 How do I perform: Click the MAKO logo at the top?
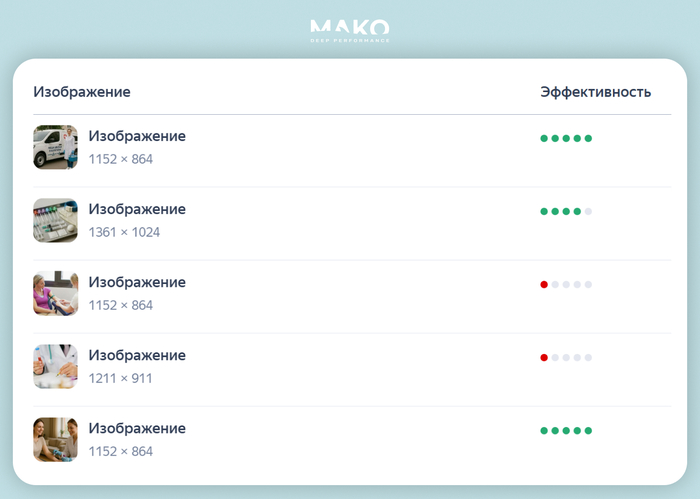point(350,30)
